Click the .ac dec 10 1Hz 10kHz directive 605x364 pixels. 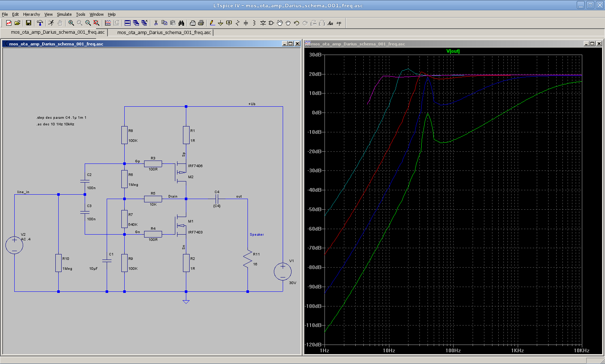pos(55,124)
